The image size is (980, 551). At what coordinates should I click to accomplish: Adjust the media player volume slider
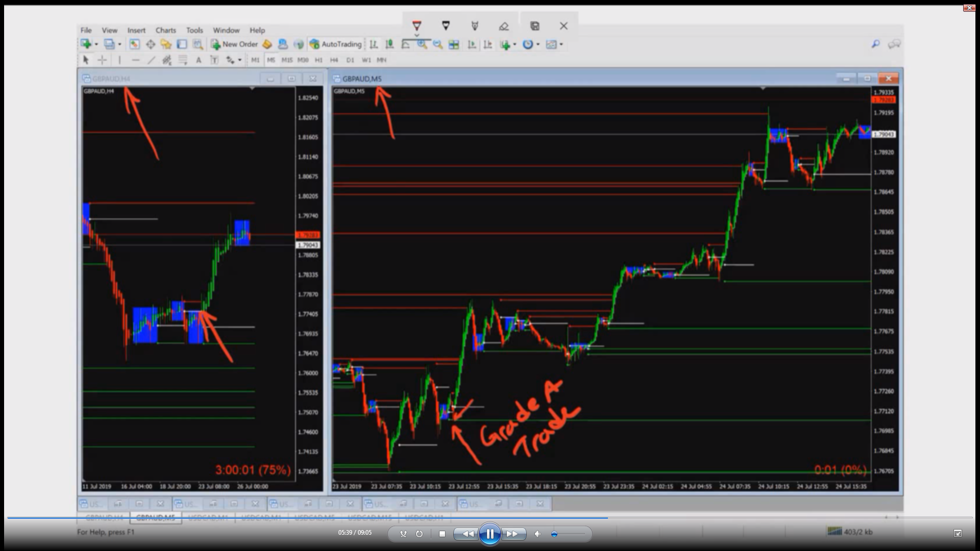coord(555,534)
